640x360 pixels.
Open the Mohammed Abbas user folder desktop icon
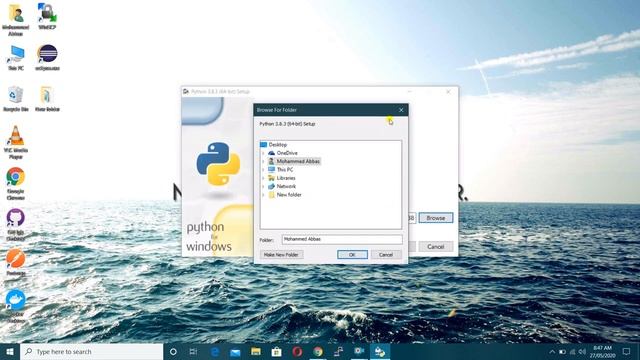[x=16, y=19]
